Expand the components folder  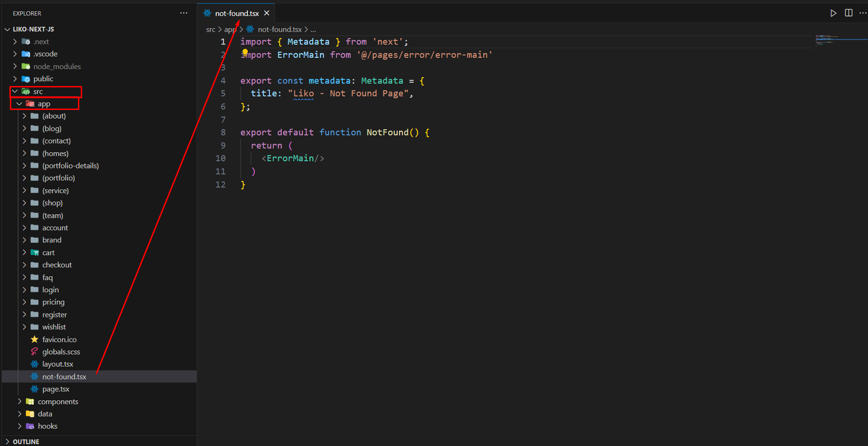click(x=58, y=402)
